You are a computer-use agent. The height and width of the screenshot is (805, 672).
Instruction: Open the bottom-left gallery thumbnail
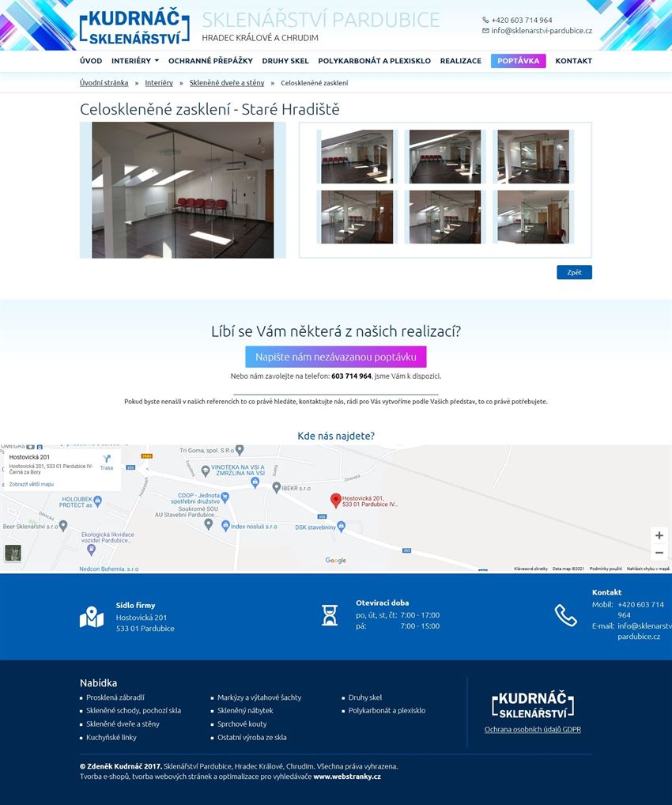click(x=357, y=217)
